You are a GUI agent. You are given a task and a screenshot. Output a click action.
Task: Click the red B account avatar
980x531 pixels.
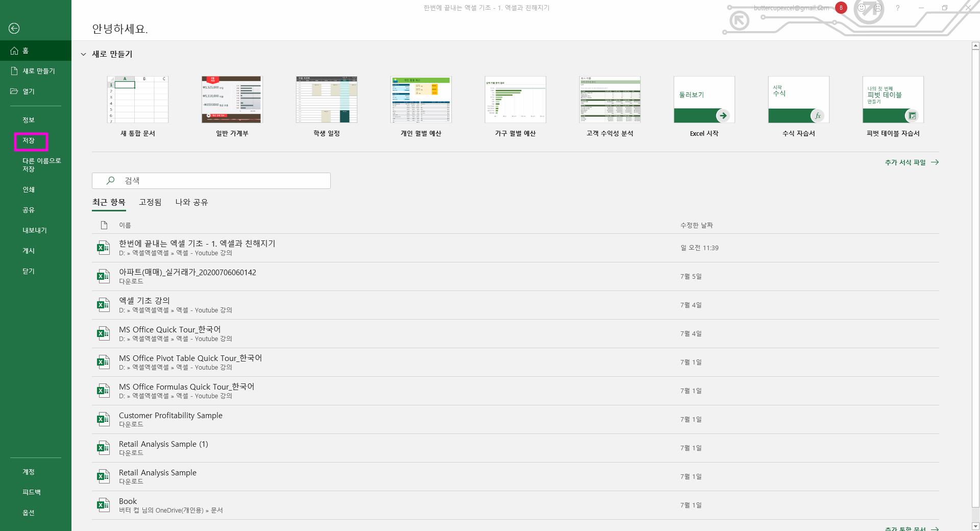click(x=841, y=8)
